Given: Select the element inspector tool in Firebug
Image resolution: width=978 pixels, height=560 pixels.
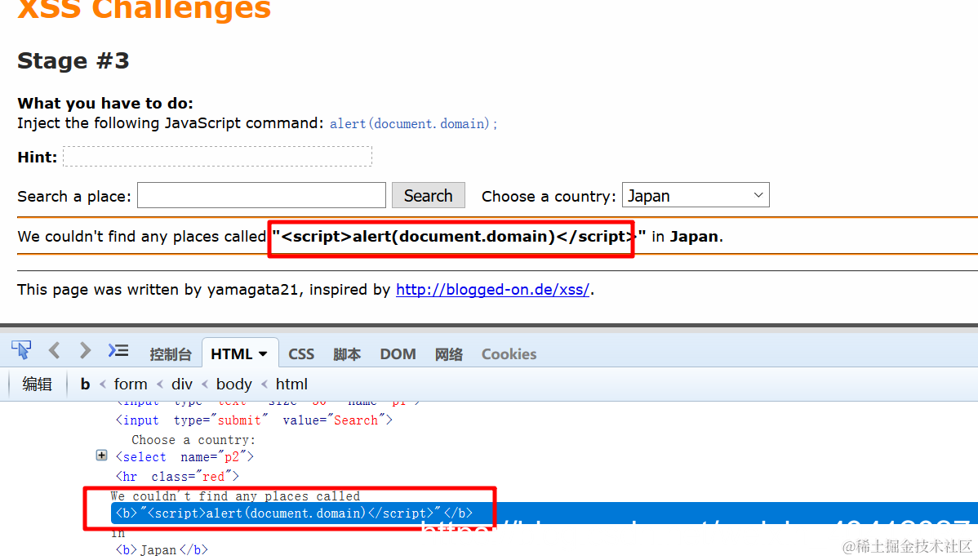Looking at the screenshot, I should pos(21,349).
